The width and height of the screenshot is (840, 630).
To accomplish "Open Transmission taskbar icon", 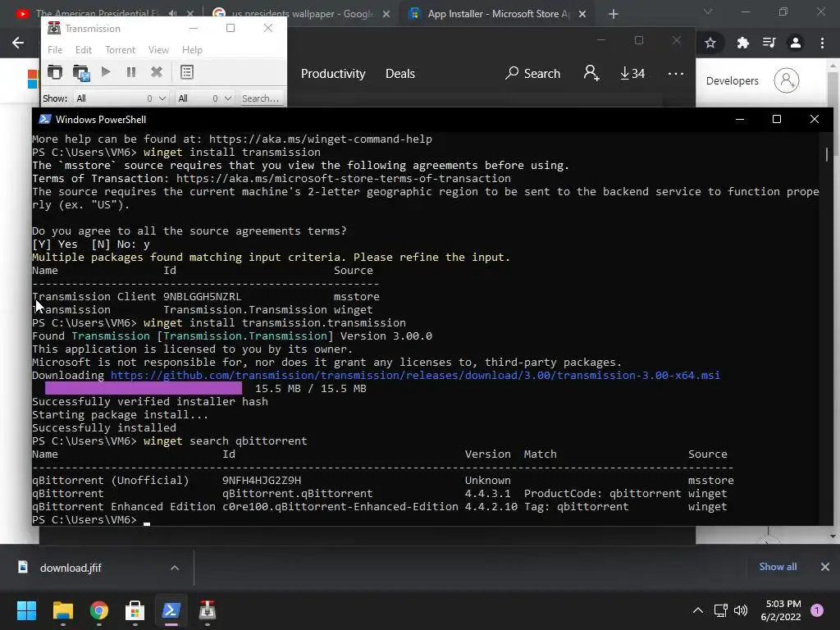I will tap(208, 610).
